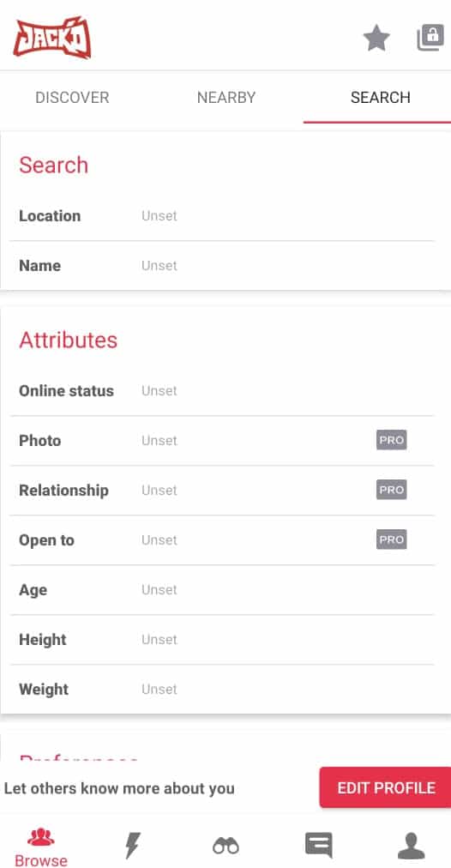Set the Name search field
Image resolution: width=451 pixels, height=868 pixels.
(222, 266)
